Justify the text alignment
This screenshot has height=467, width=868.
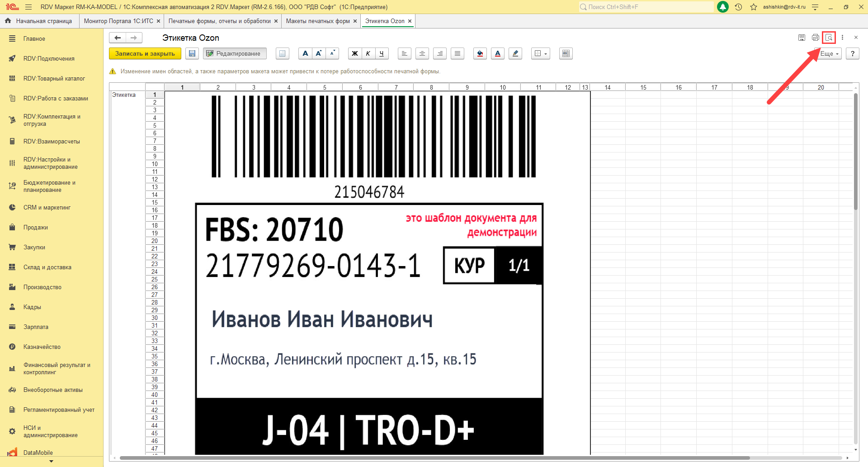(x=458, y=53)
